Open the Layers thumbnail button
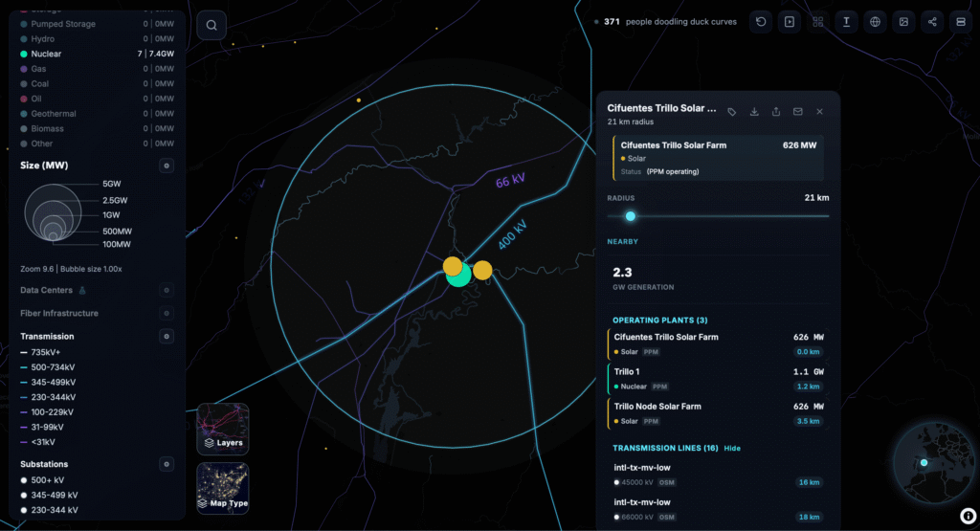The width and height of the screenshot is (980, 531). [x=222, y=428]
